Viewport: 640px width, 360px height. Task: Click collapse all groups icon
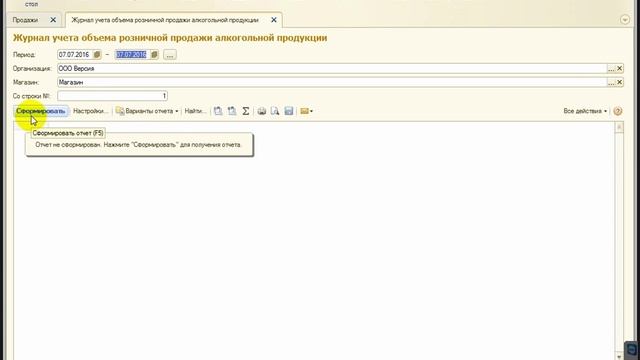(x=232, y=111)
